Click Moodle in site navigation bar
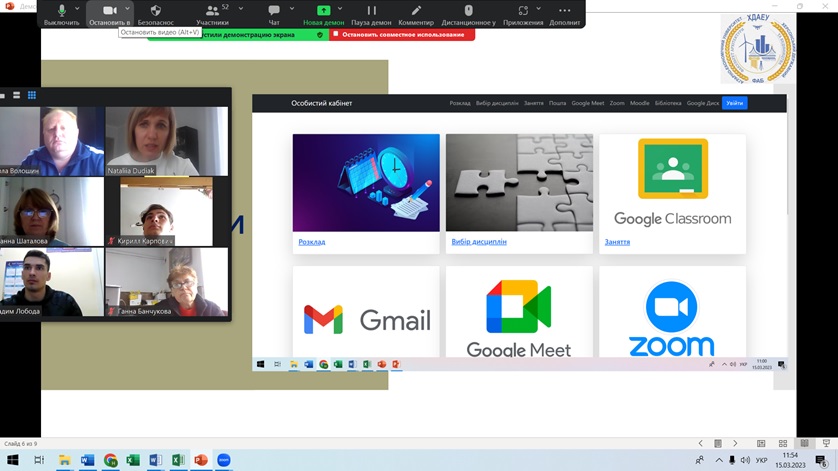 point(639,103)
